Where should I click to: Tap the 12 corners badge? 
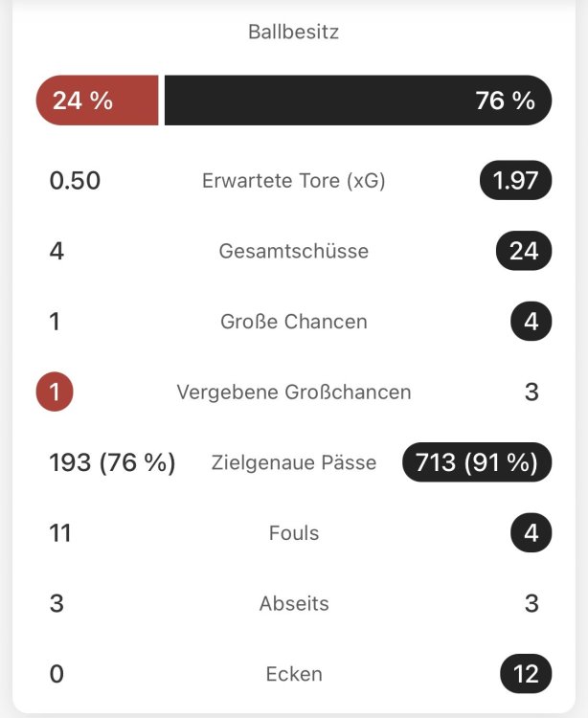pyautogui.click(x=526, y=674)
